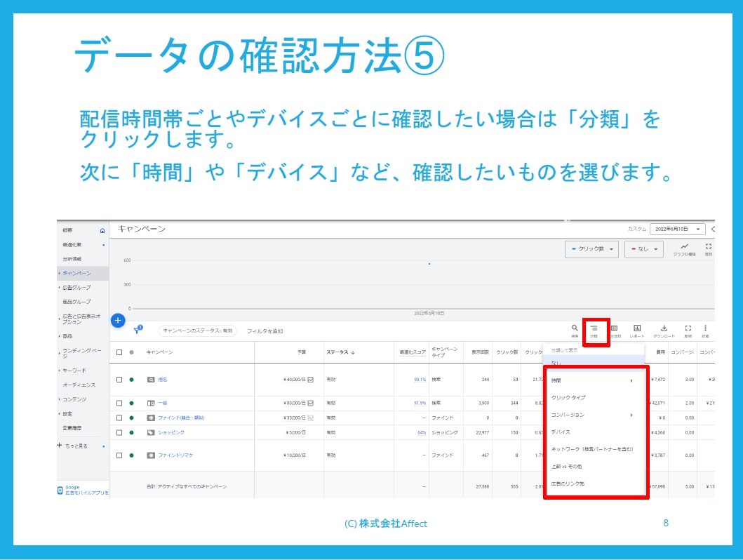The width and height of the screenshot is (743, 560).
Task: Expand 設定 in the sidebar
Action: 59,414
